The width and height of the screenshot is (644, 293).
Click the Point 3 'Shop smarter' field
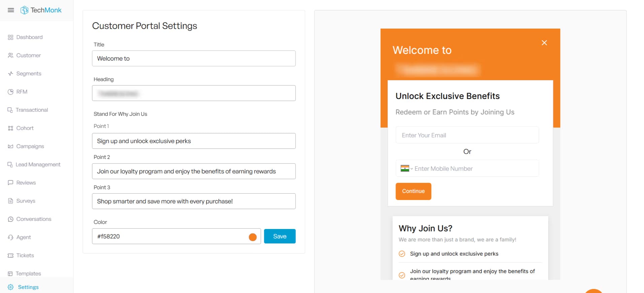pyautogui.click(x=194, y=201)
